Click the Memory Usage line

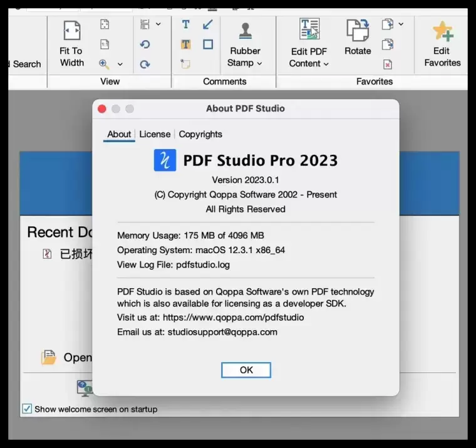pyautogui.click(x=190, y=236)
